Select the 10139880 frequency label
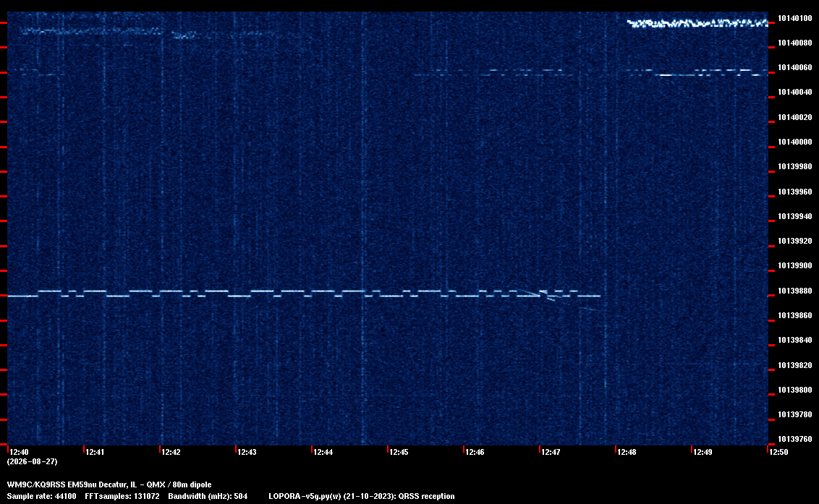The width and height of the screenshot is (819, 504). point(795,291)
